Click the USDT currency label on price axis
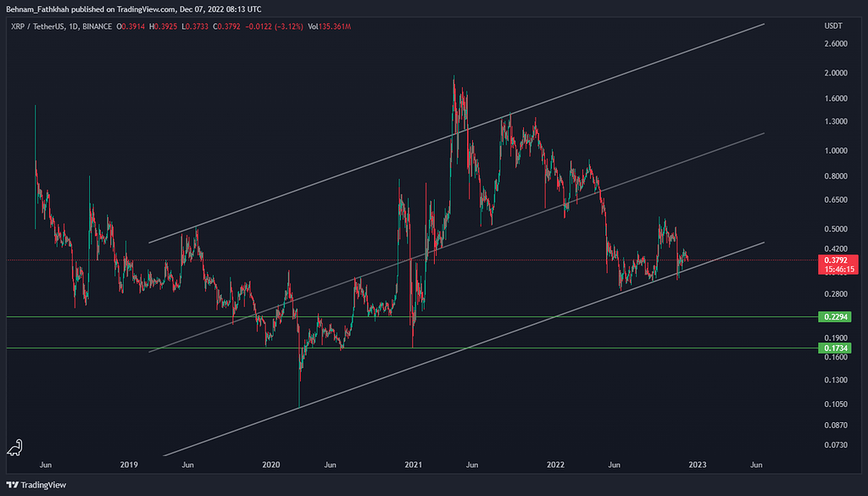 pos(832,27)
